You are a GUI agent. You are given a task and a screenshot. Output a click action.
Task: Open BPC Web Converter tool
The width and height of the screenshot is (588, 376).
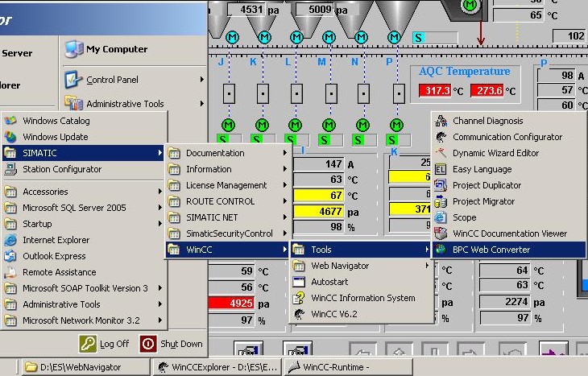pyautogui.click(x=509, y=250)
